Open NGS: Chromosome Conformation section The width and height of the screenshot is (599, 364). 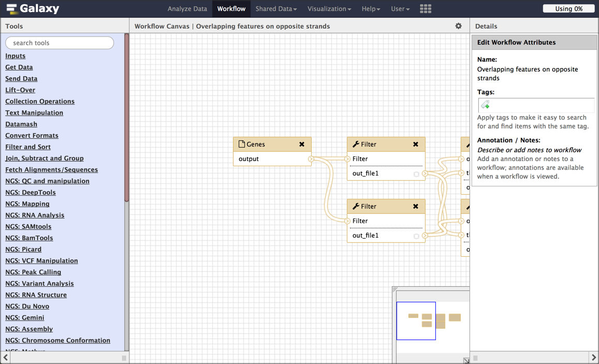57,340
